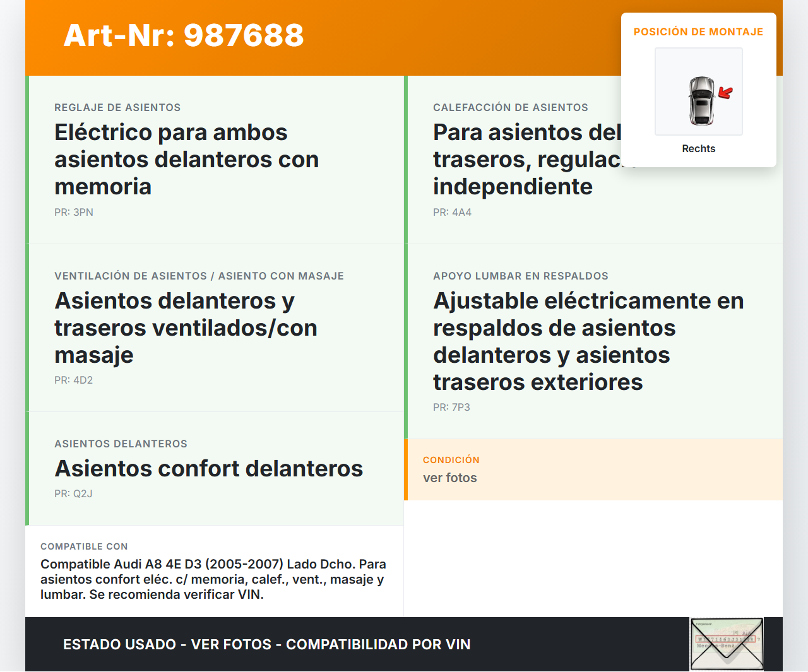
Task: Open the crossed-out envelope thumbnail in footer
Action: click(727, 644)
